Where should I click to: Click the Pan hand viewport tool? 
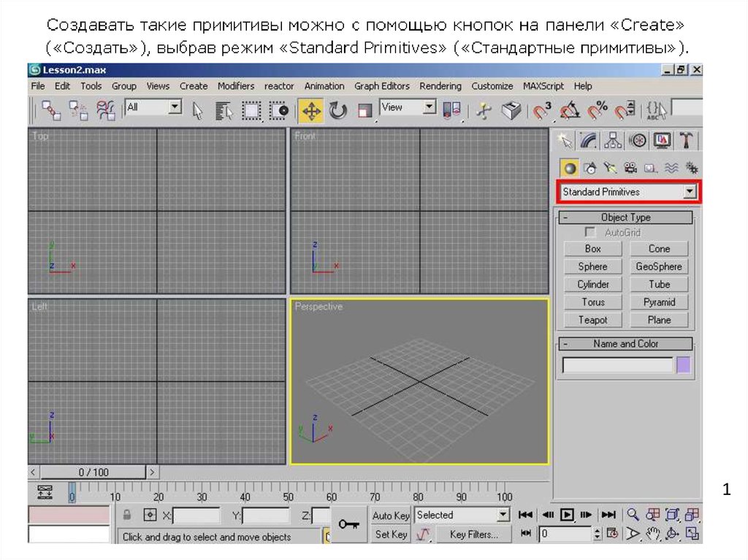point(653,534)
